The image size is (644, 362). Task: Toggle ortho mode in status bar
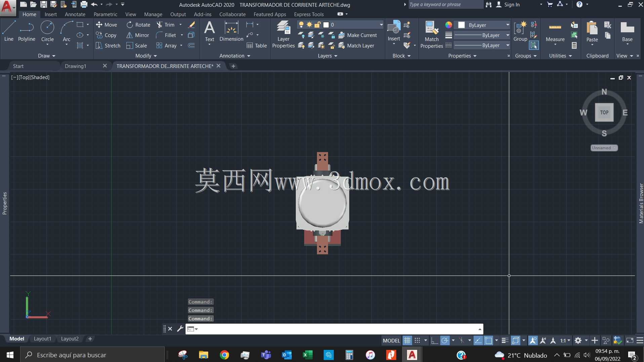point(434,340)
